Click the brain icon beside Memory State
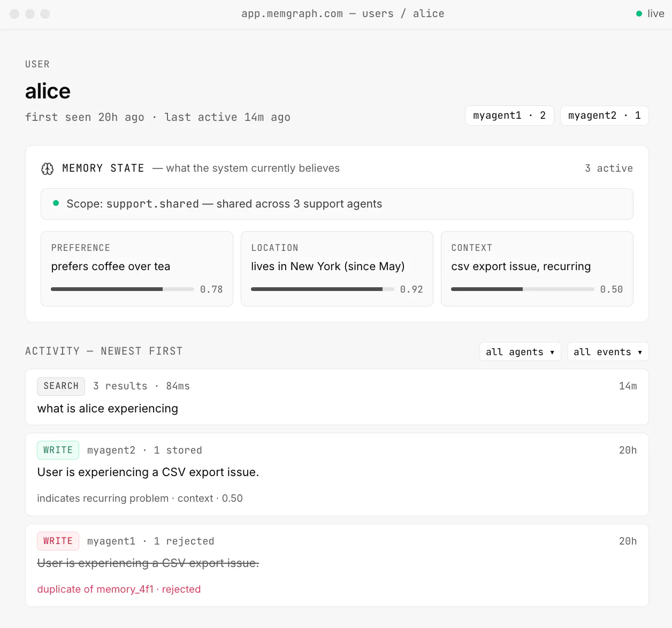 point(48,169)
